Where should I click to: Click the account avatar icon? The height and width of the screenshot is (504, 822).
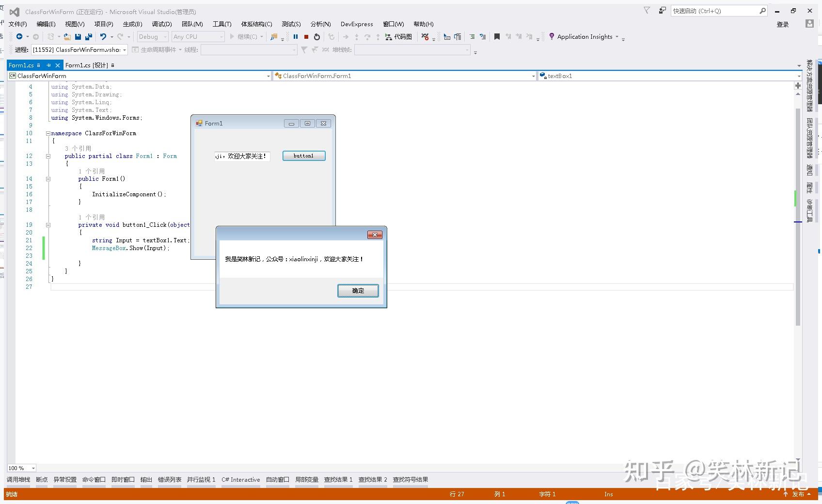[809, 24]
